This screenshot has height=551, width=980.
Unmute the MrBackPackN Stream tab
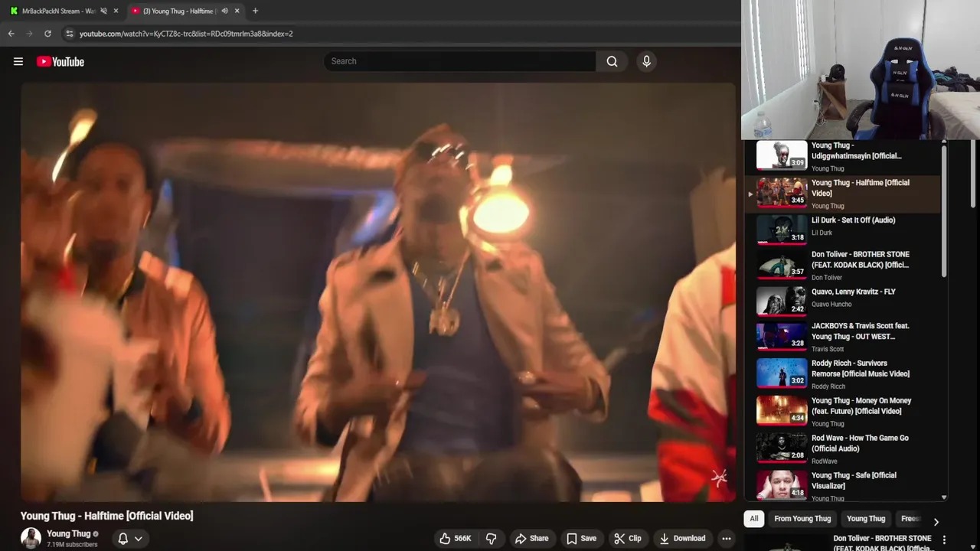click(103, 11)
